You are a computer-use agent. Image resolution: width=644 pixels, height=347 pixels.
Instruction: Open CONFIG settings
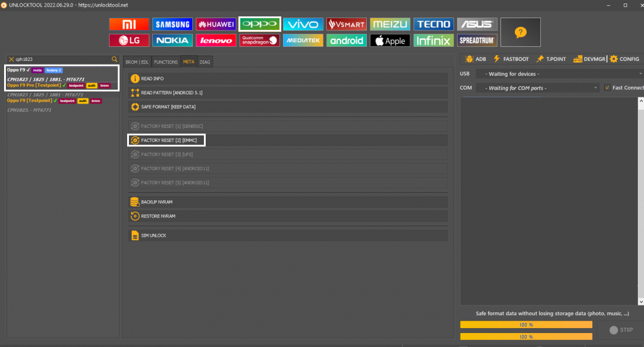click(x=624, y=59)
